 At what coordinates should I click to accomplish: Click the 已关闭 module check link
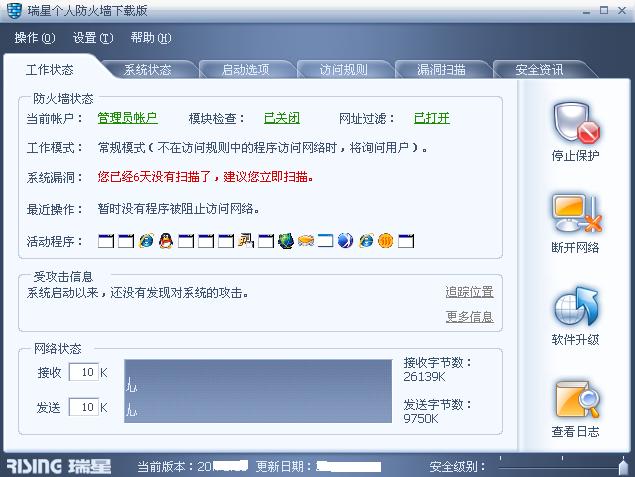[282, 118]
